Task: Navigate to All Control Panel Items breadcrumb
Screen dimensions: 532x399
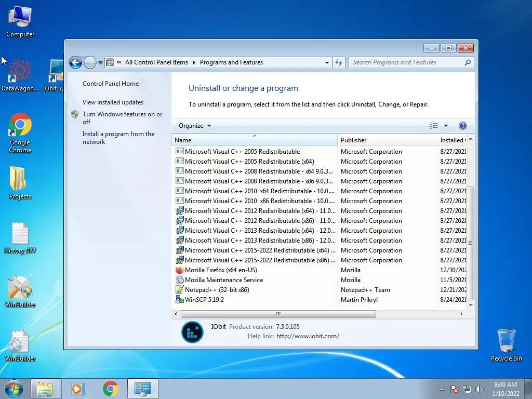Action: click(156, 62)
